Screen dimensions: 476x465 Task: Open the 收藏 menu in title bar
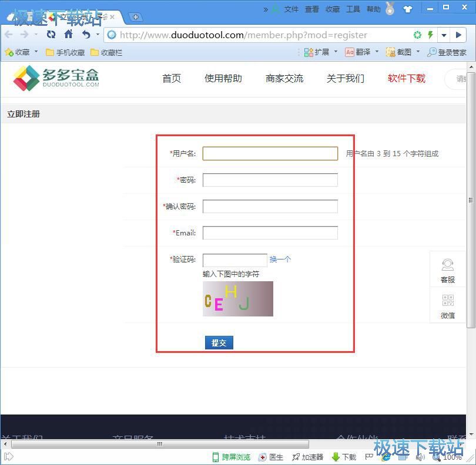333,9
